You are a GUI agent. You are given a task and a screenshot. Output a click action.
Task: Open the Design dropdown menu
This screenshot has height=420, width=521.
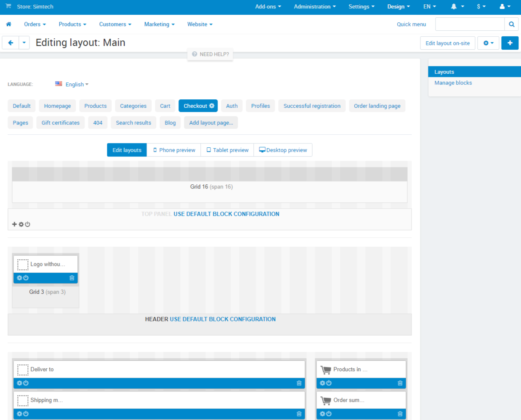point(399,6)
